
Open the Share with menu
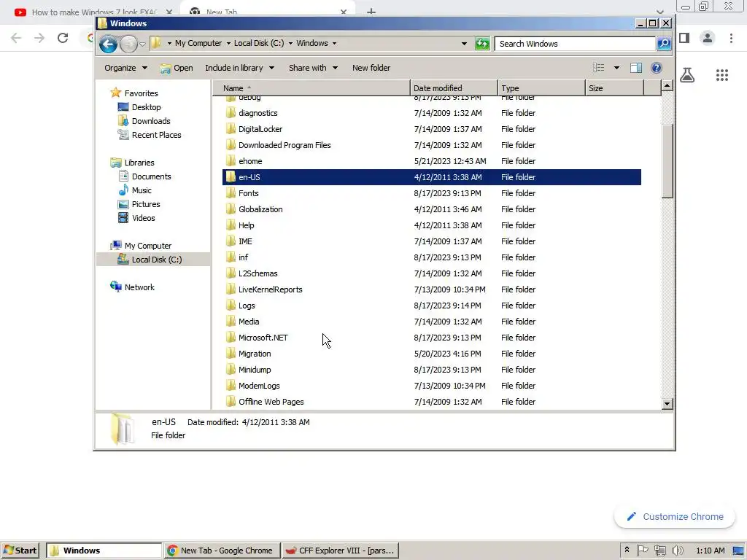pos(313,68)
